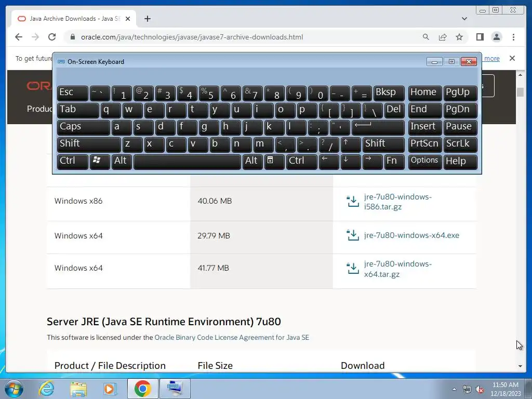This screenshot has height=399, width=532.
Task: Dismiss the Chrome notification bar
Action: point(512,58)
